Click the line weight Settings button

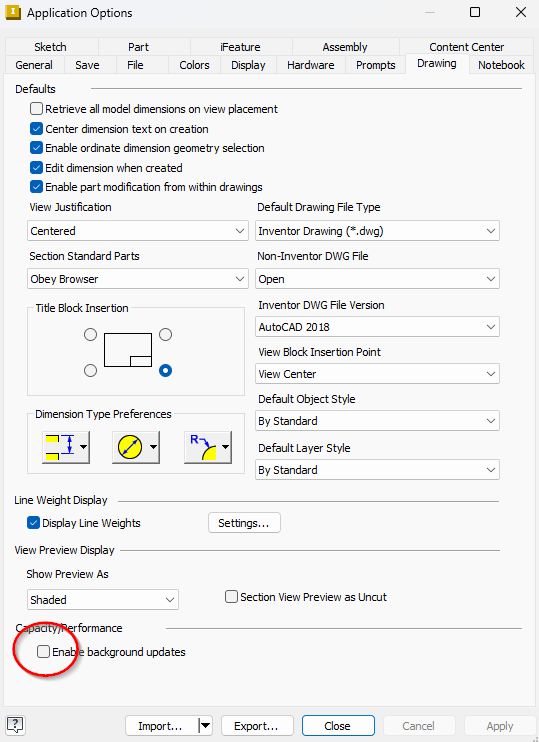(244, 523)
